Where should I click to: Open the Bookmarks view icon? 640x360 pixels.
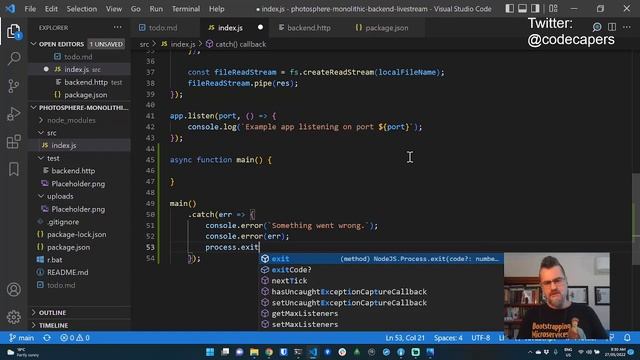coord(13,169)
